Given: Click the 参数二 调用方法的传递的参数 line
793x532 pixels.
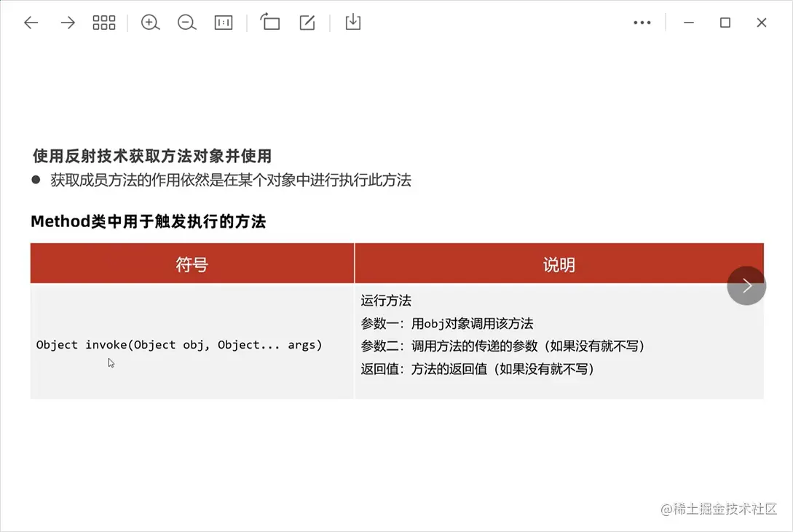Looking at the screenshot, I should click(502, 346).
